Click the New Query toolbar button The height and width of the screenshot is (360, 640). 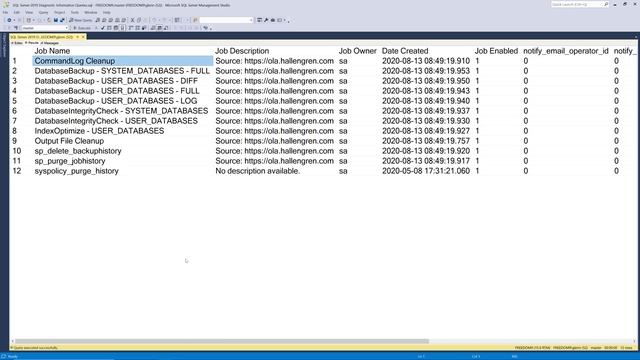[x=80, y=20]
